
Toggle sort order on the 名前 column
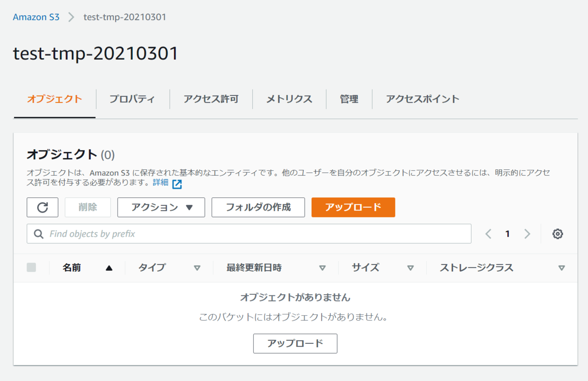click(x=108, y=268)
